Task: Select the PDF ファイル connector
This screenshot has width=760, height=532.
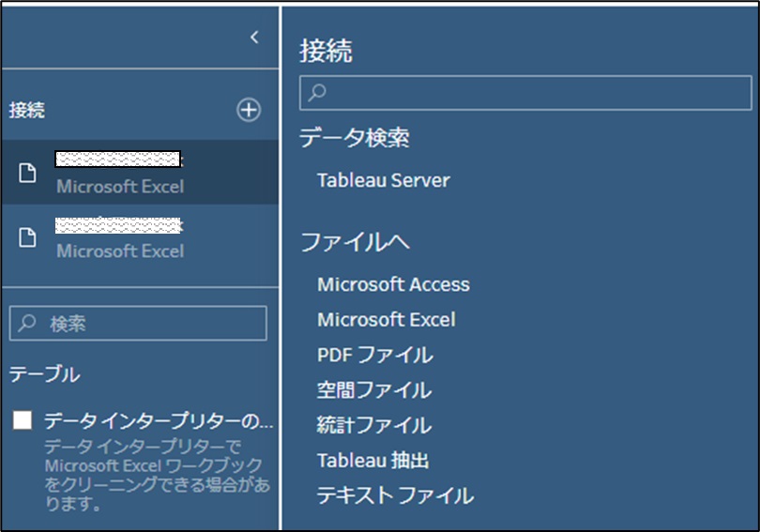Action: point(374,355)
